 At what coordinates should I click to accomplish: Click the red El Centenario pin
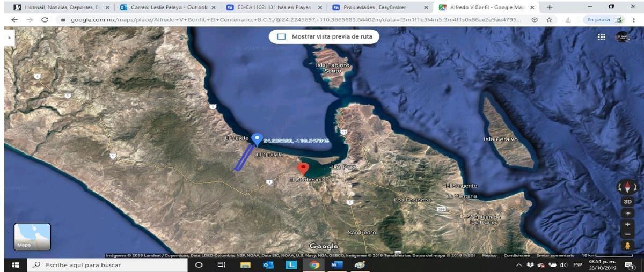pos(303,169)
